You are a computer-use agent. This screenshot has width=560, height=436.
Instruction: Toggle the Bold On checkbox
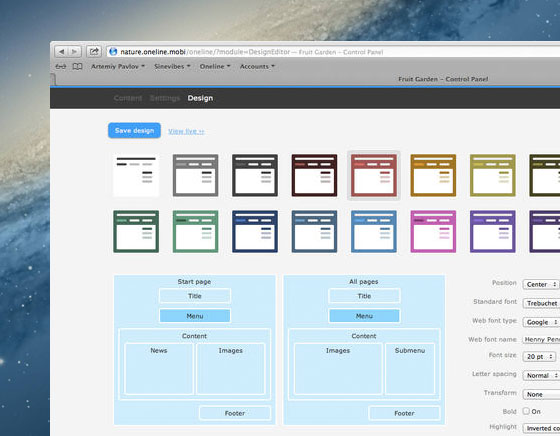click(x=526, y=411)
